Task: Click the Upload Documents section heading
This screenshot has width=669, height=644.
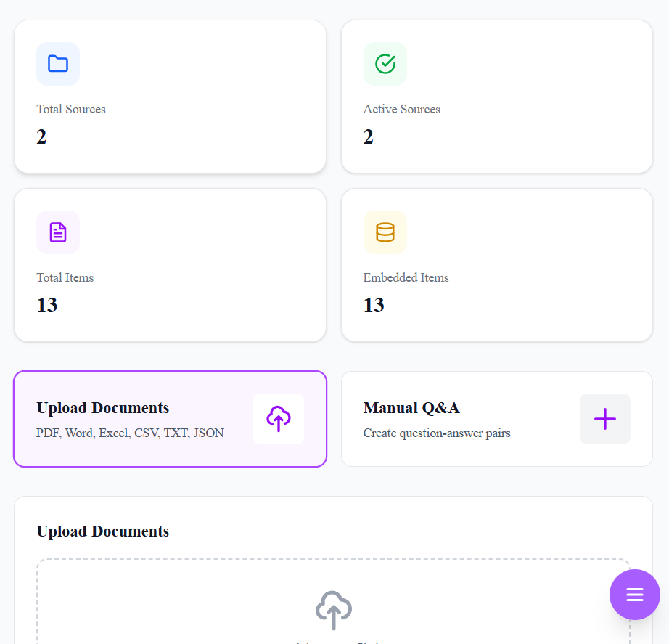Action: tap(102, 531)
